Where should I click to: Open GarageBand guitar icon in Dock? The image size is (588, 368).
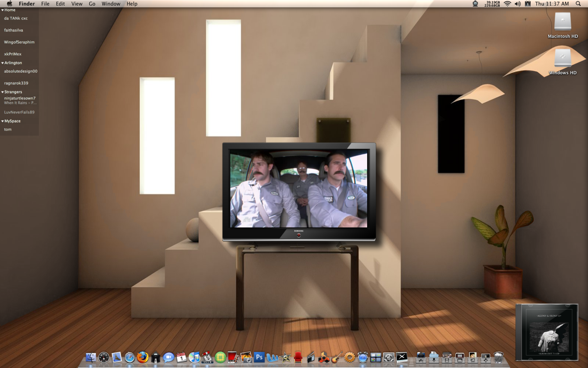[x=337, y=357]
